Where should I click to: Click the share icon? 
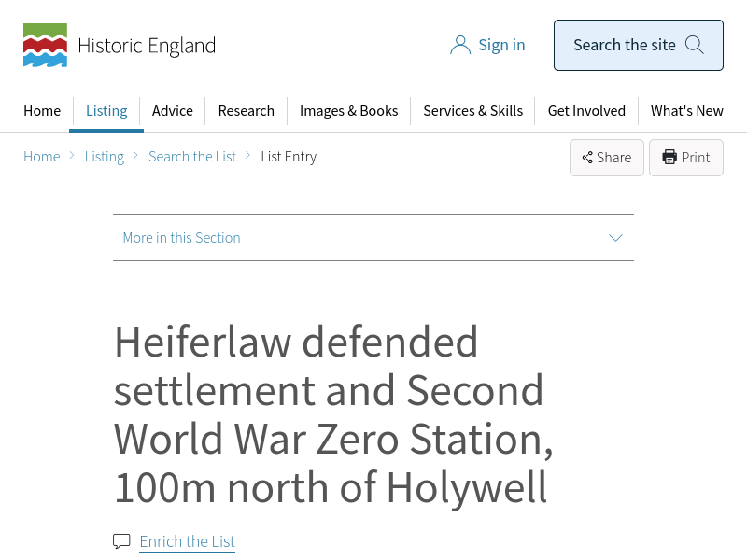point(587,158)
